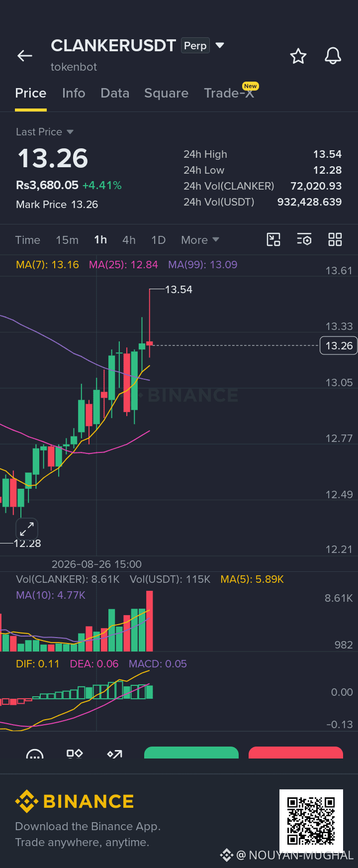Tap the Perp contract badge
This screenshot has width=358, height=868.
click(195, 45)
